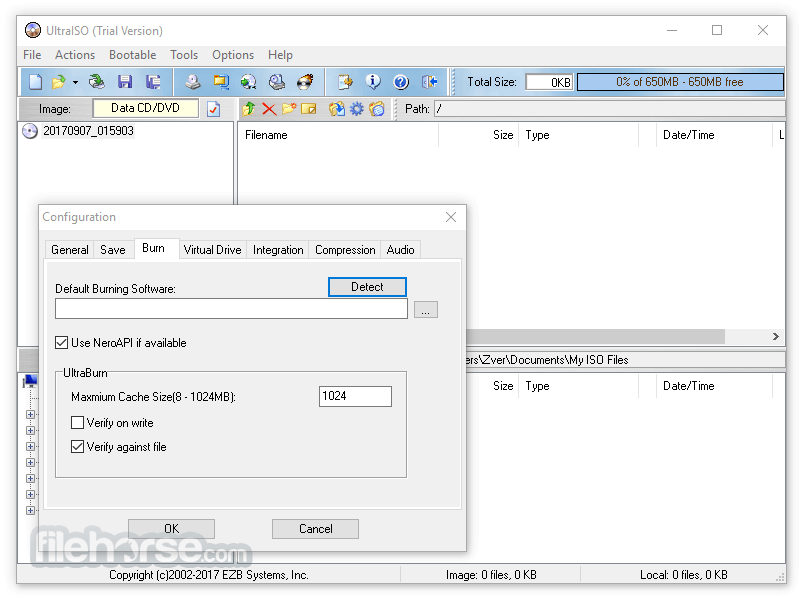Switch to the Integration tab
The height and width of the screenshot is (598, 804).
(x=278, y=250)
